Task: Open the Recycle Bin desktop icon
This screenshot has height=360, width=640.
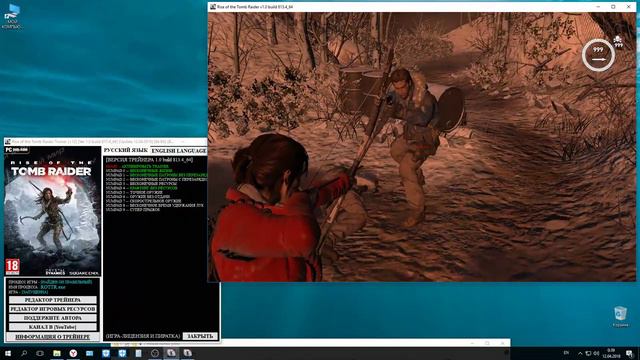Action: (620, 317)
